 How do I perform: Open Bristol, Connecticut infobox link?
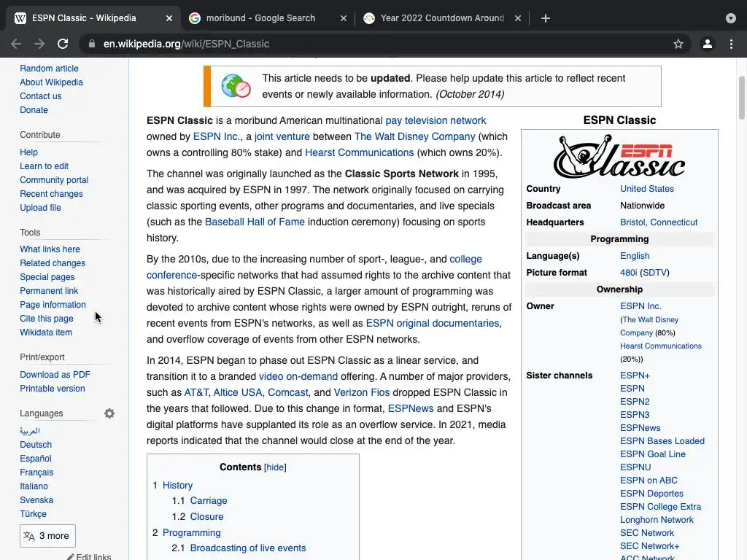659,222
